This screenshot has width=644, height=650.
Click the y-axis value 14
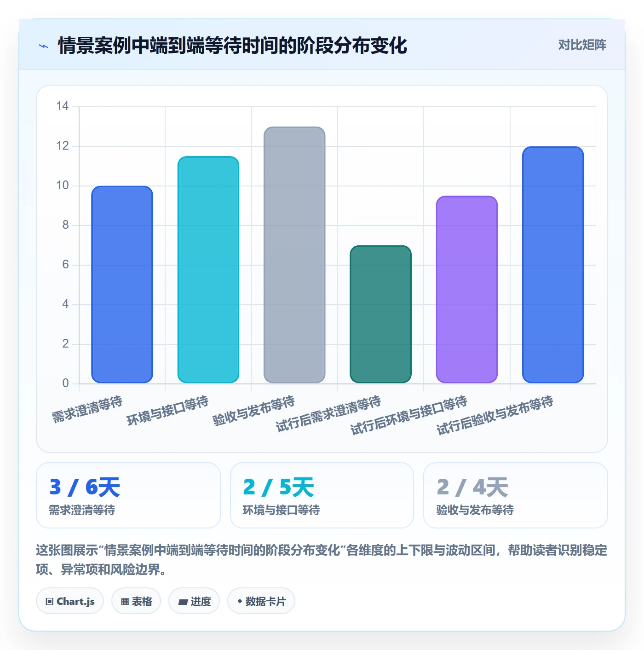point(63,106)
